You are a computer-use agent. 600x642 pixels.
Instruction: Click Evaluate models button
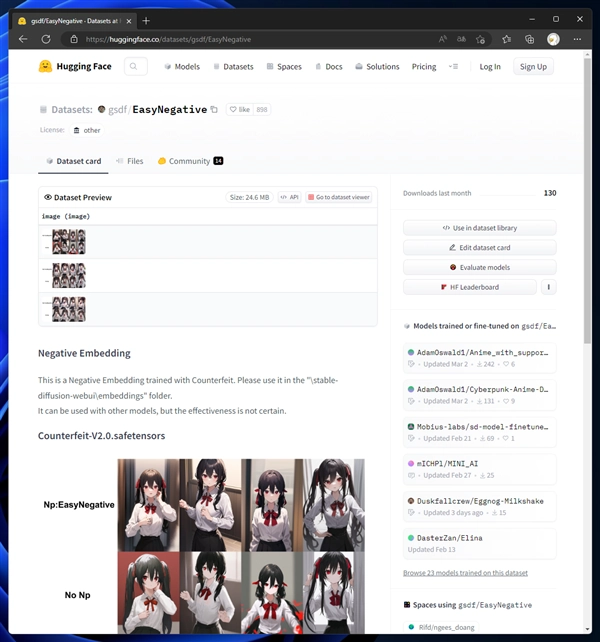coord(480,267)
